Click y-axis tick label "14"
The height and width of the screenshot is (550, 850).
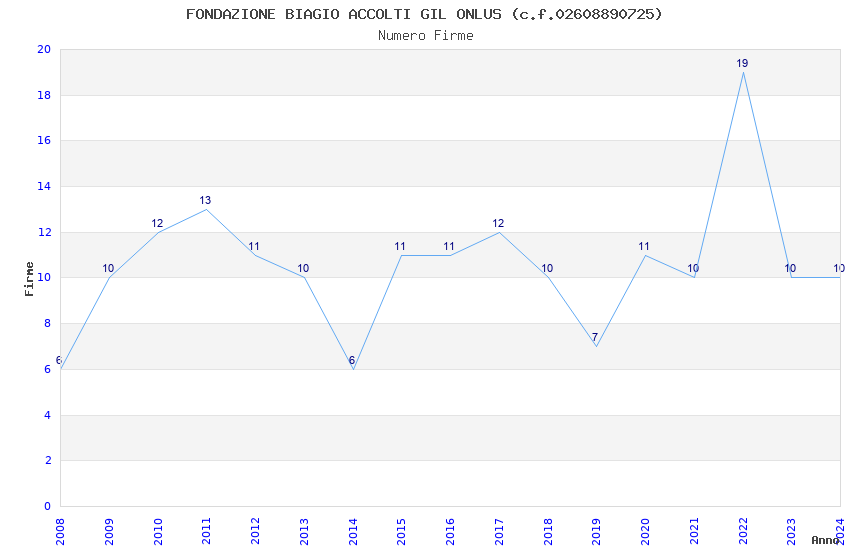pyautogui.click(x=44, y=186)
